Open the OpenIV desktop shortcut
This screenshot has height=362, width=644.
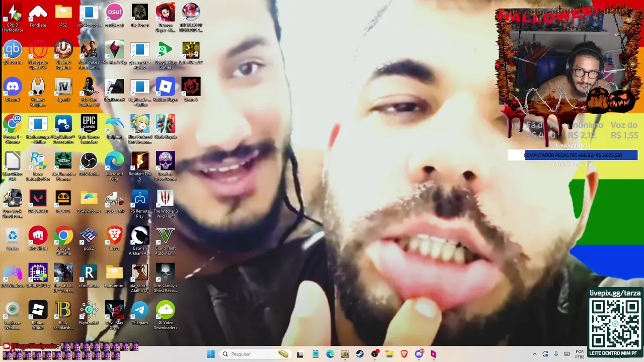pyautogui.click(x=63, y=90)
